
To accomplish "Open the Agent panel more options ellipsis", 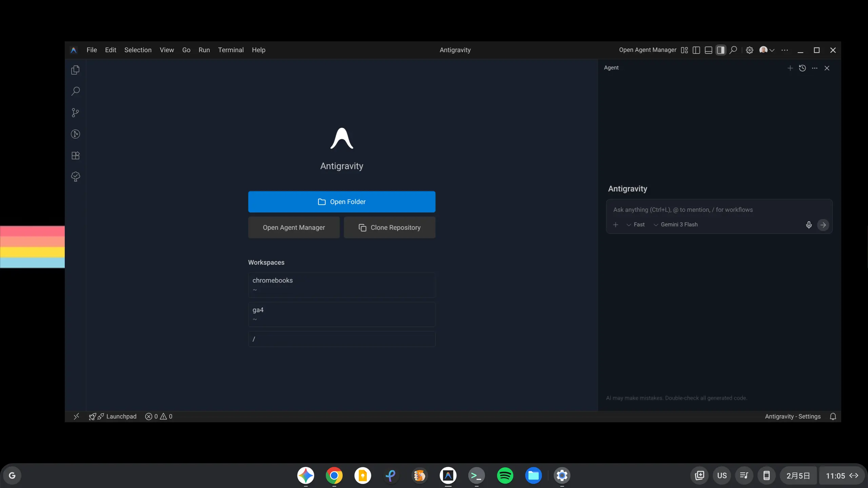I will click(x=814, y=68).
